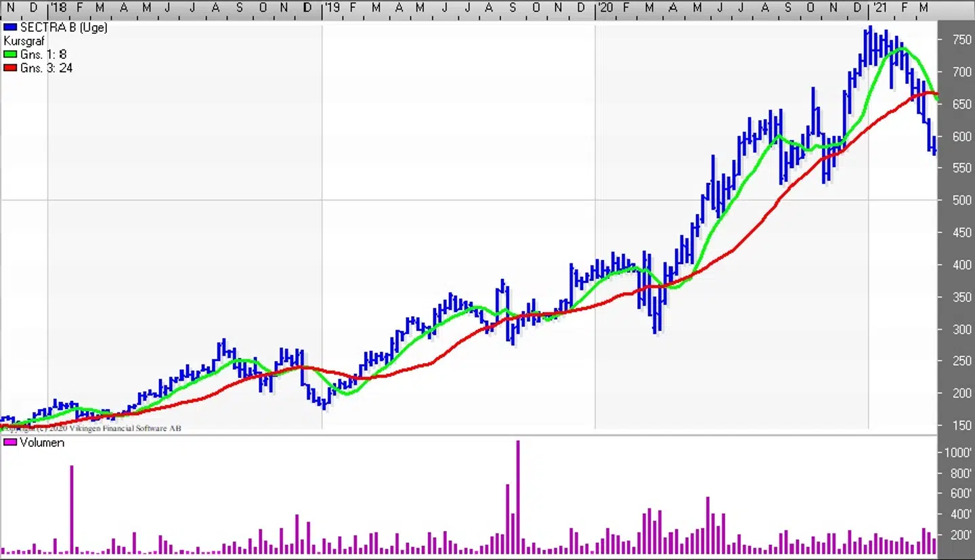Click the blue SECTRA B legend swatch
Image resolution: width=975 pixels, height=560 pixels.
click(10, 28)
